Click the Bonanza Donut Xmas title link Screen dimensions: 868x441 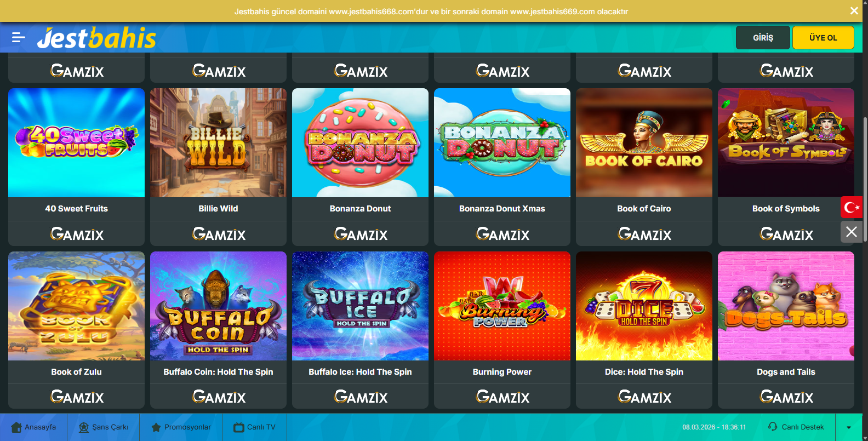pos(502,209)
